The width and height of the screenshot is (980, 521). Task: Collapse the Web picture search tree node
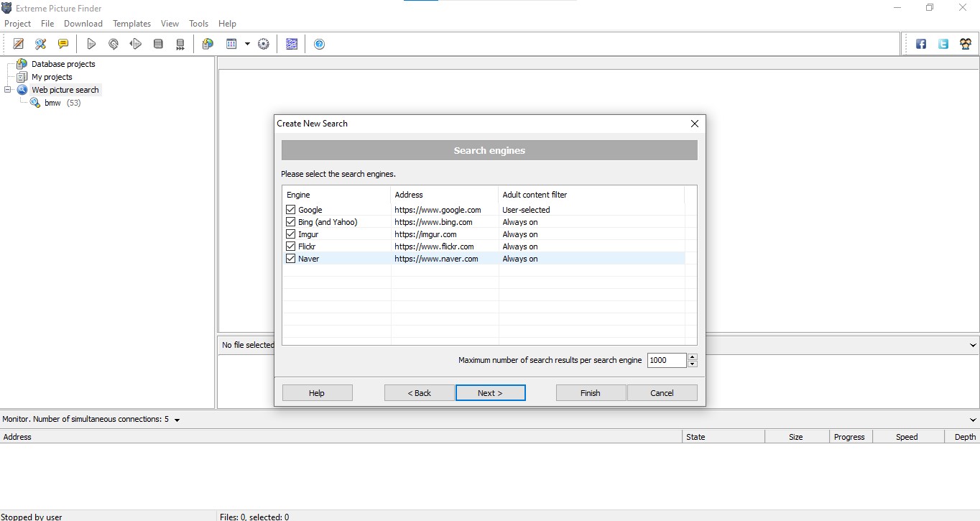(8, 90)
